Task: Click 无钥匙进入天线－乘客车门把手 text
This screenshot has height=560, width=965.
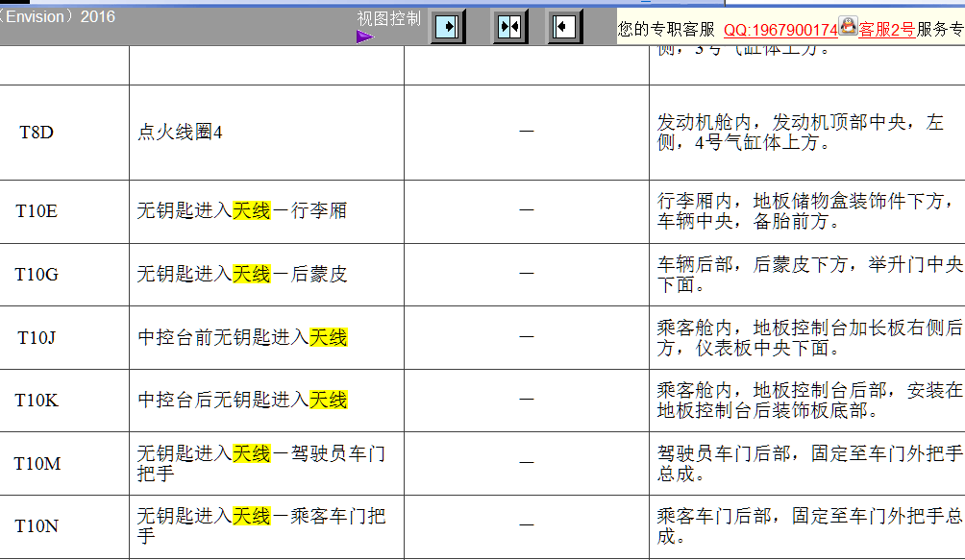Action: pyautogui.click(x=260, y=525)
